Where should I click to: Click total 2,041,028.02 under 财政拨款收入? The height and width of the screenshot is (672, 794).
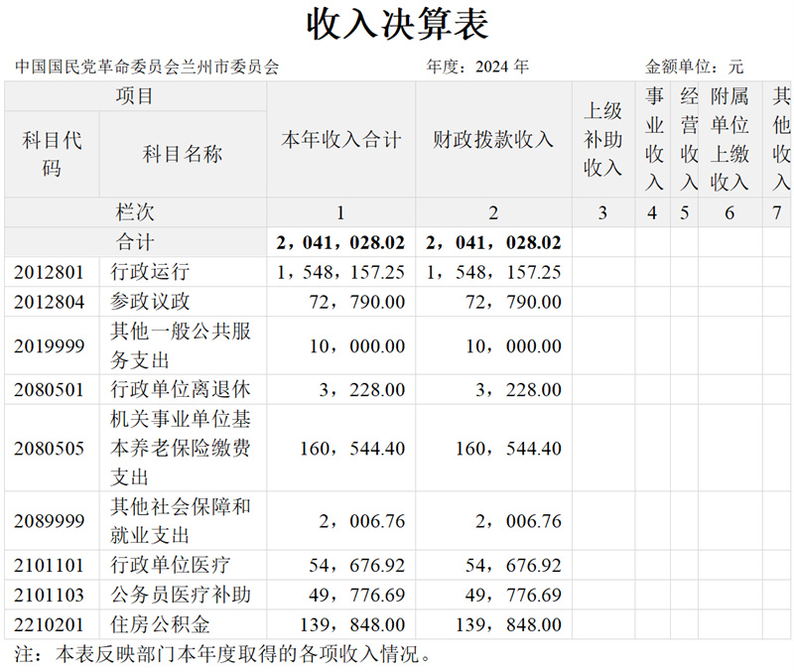[x=493, y=242]
